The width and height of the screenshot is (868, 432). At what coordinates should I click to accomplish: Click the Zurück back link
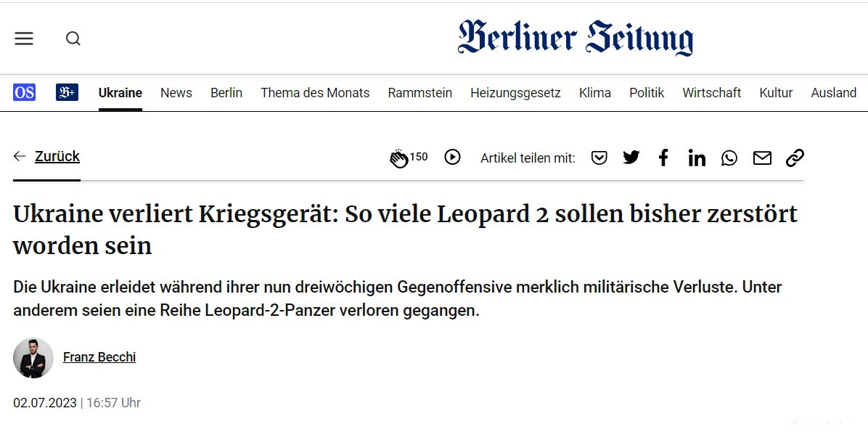click(57, 157)
